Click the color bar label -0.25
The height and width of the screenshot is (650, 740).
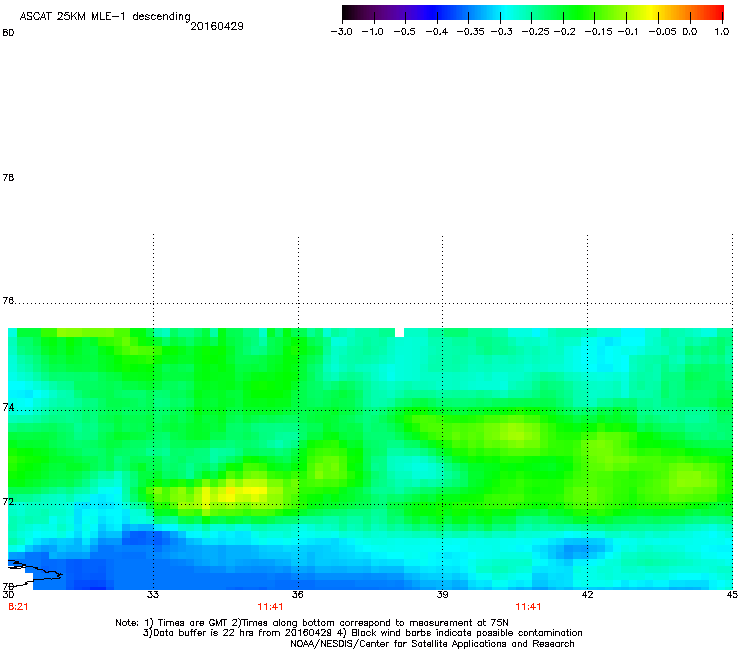535,32
